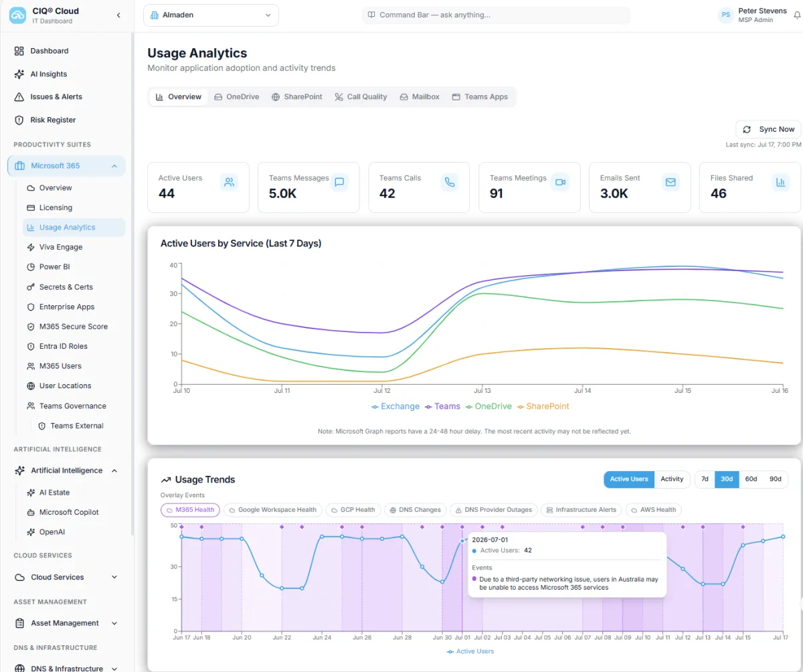
Task: Click the Active Users card icon
Action: tap(230, 182)
